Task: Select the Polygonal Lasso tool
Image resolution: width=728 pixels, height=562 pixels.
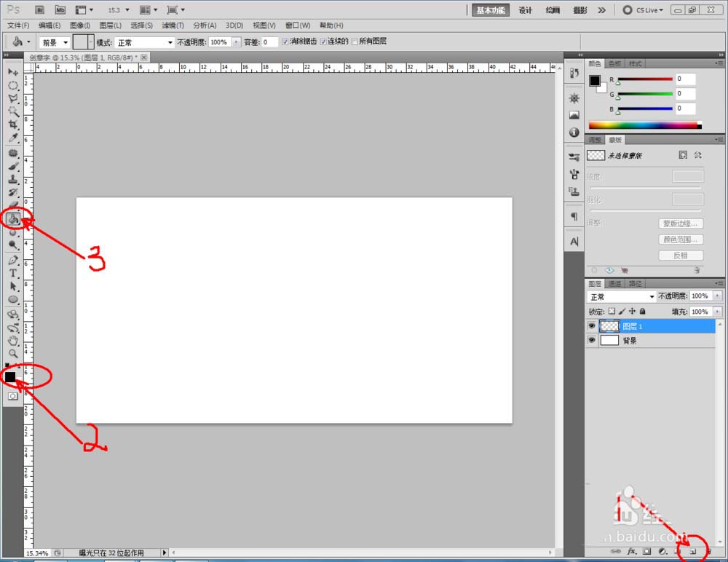Action: click(x=13, y=98)
